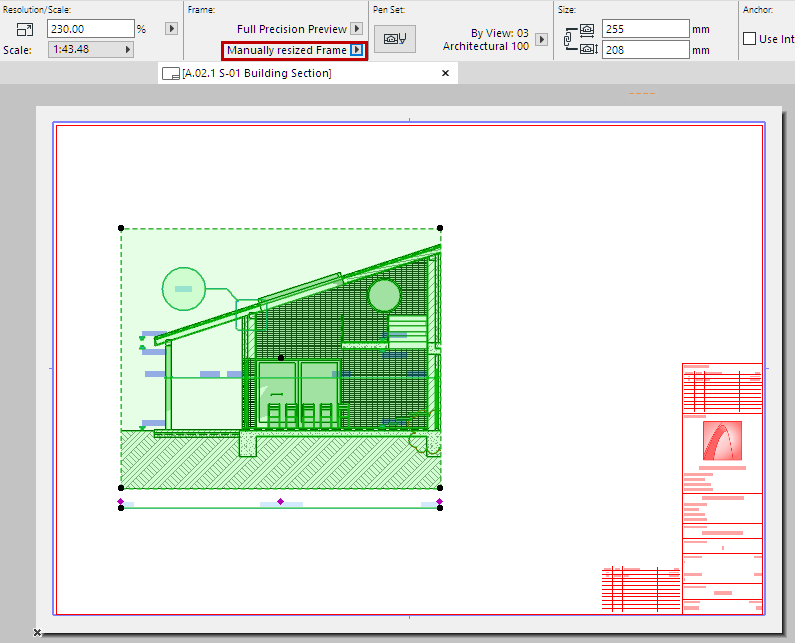Select the center hotspot of the drawing
Screen dimensions: 795x643
281,357
